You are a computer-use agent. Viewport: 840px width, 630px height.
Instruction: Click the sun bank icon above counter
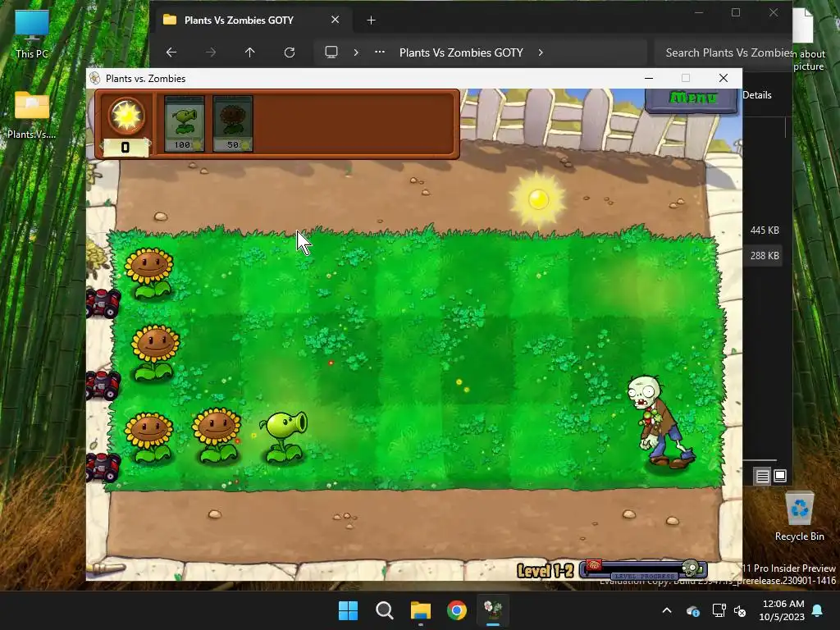(x=126, y=116)
